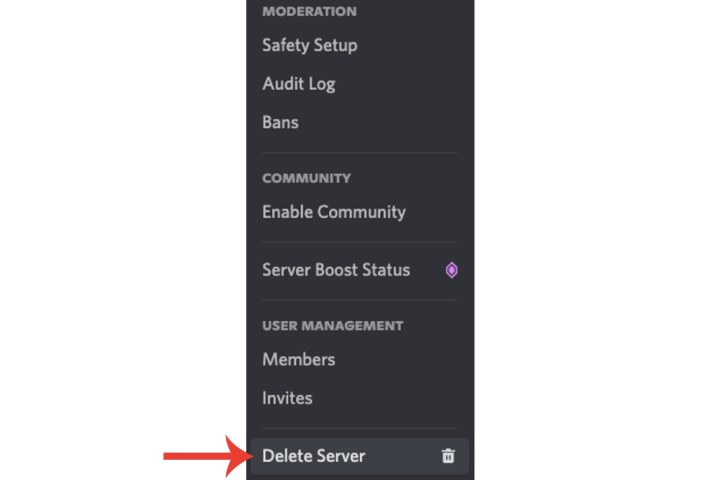Screen dimensions: 720x480
Task: Click the trash can icon
Action: tap(448, 456)
